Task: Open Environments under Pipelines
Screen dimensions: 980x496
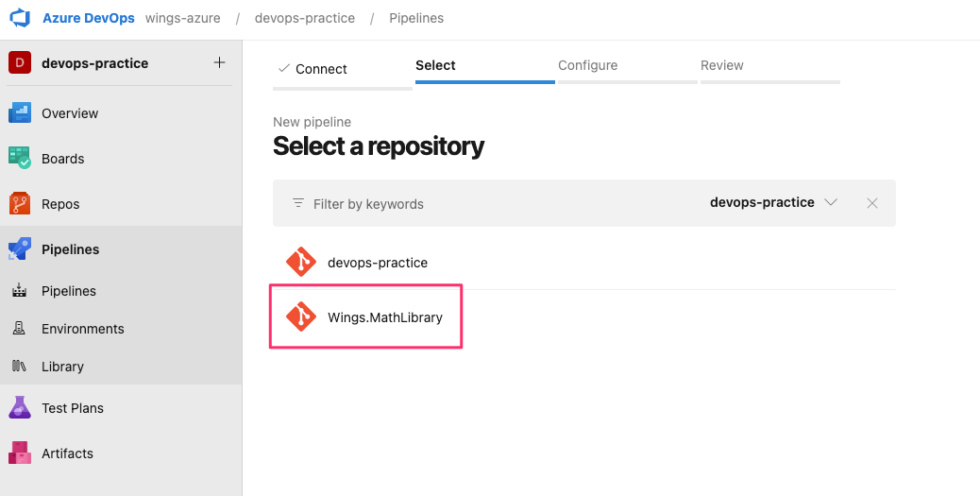Action: [x=82, y=329]
